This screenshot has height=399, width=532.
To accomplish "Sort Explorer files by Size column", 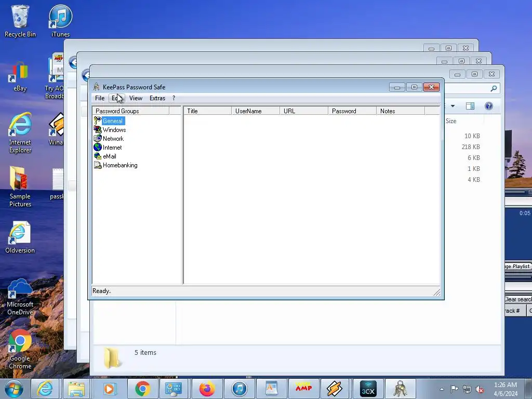I will pos(451,121).
